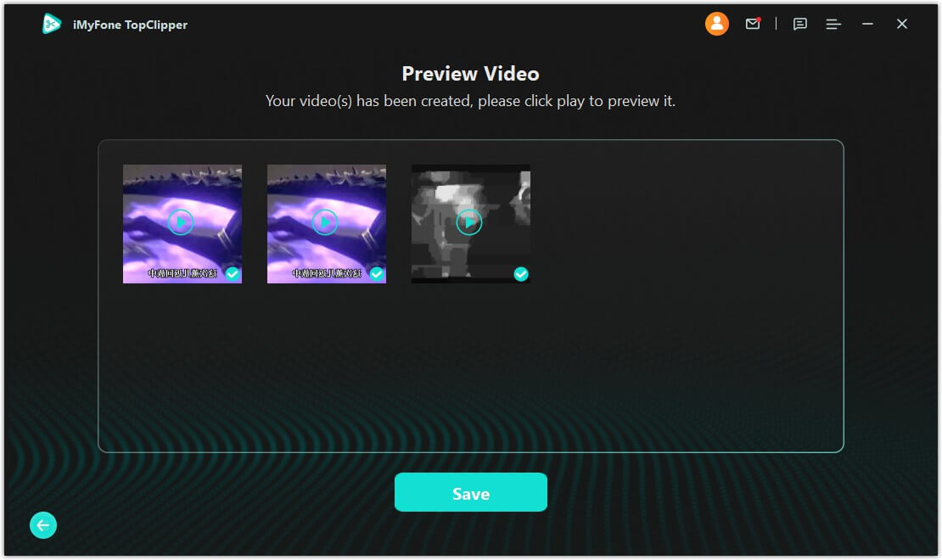
Task: Open the hamburger menu in the title bar
Action: 833,24
